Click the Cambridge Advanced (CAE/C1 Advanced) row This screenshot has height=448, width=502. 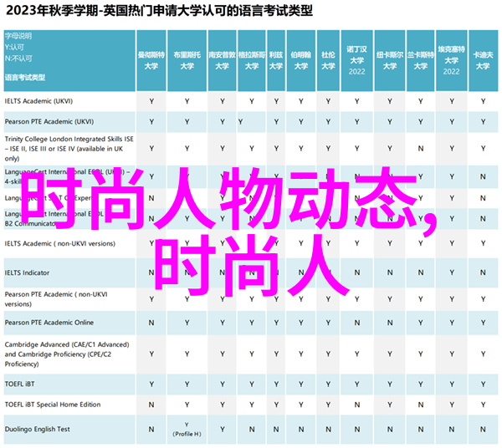pyautogui.click(x=66, y=353)
